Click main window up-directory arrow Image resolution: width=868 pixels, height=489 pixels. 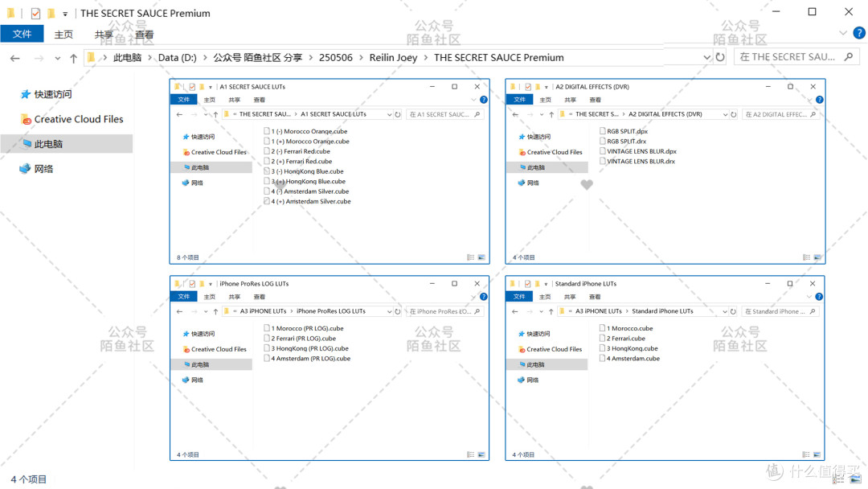click(x=73, y=58)
